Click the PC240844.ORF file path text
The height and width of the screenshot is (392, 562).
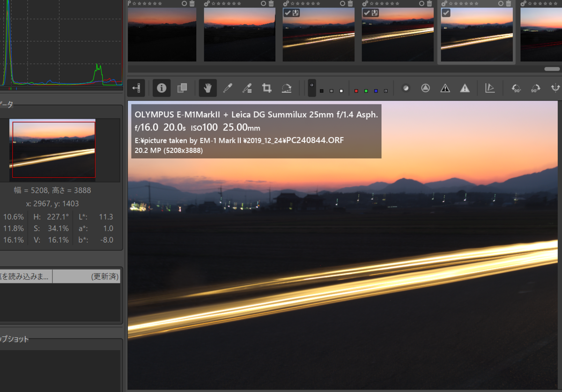[239, 140]
